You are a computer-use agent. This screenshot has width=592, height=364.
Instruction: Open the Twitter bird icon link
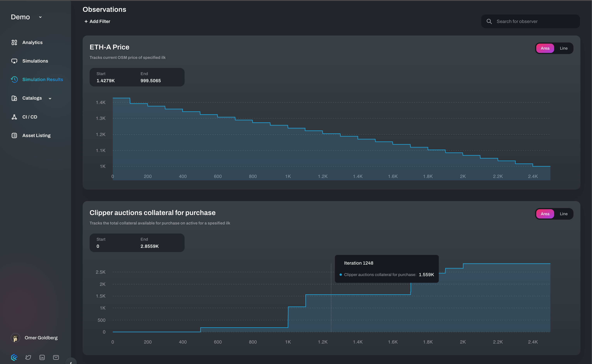point(28,357)
